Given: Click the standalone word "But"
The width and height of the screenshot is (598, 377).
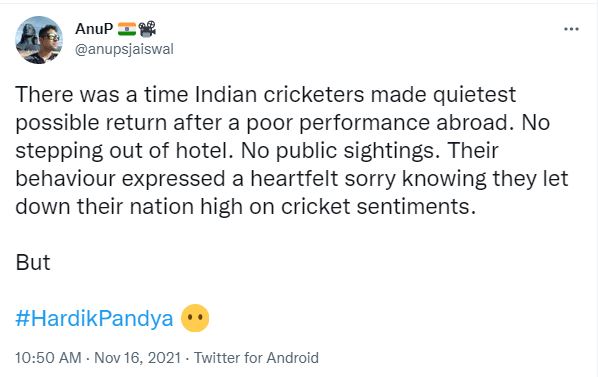Looking at the screenshot, I should pos(33,262).
